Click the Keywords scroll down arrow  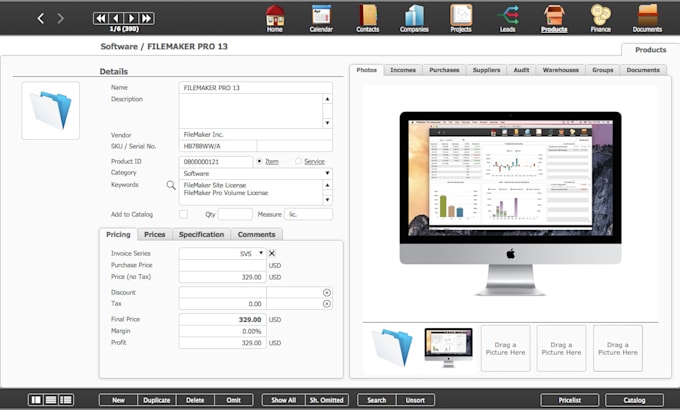[327, 200]
